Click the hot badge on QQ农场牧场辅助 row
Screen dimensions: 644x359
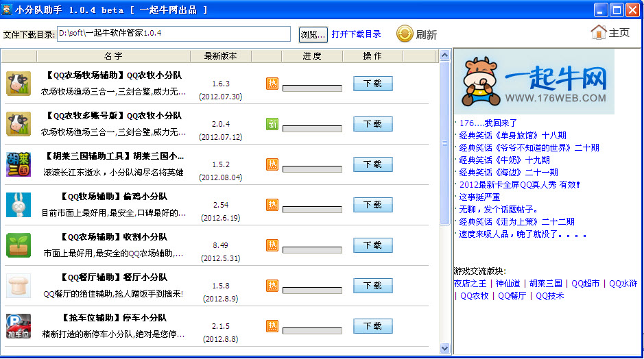(x=272, y=84)
